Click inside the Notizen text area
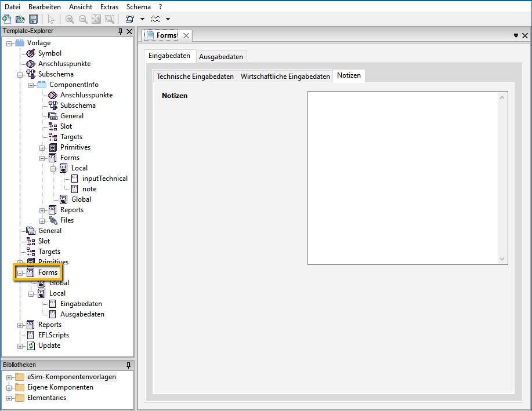Viewport: 532px width, 411px height. point(403,178)
